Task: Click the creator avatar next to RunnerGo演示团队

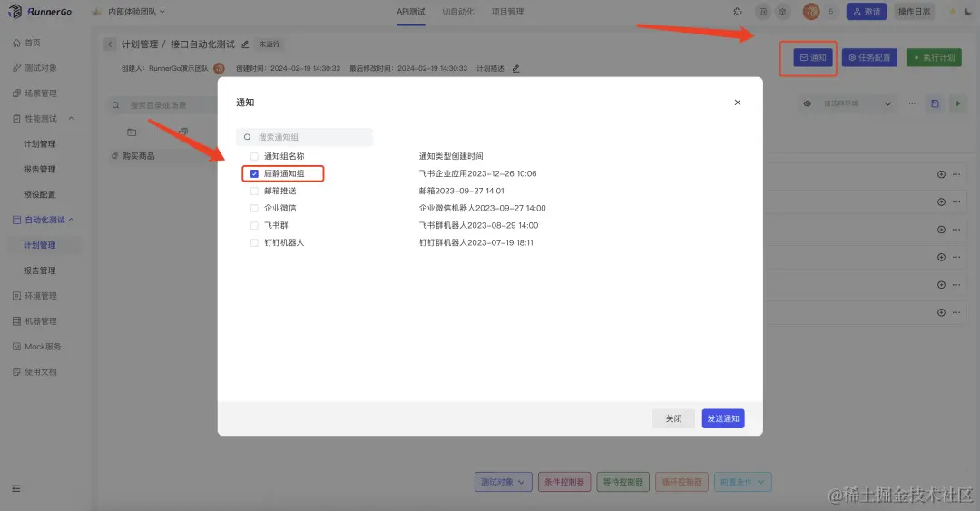Action: point(219,68)
